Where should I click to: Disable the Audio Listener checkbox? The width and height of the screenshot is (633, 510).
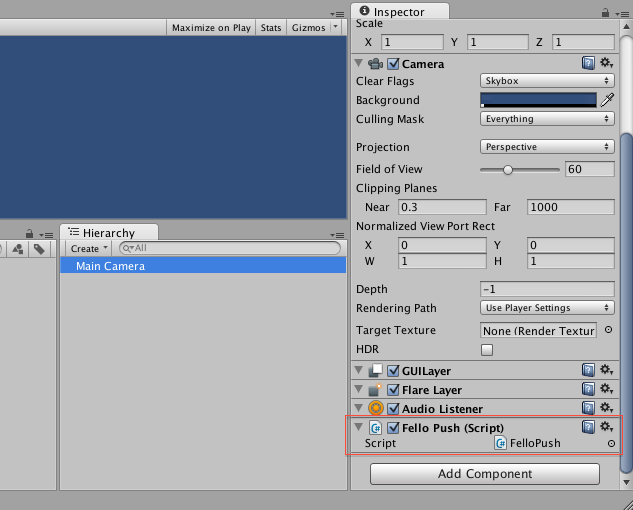(393, 409)
